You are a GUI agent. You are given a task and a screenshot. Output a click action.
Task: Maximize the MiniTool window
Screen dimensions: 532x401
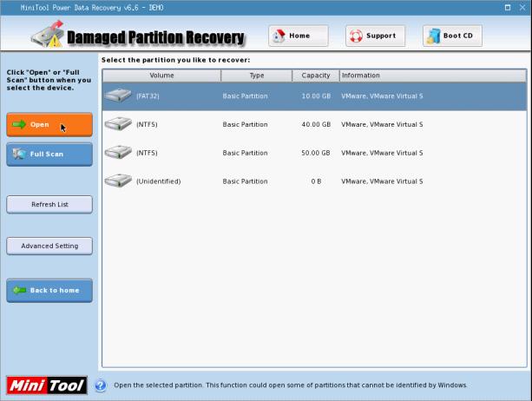coord(508,8)
